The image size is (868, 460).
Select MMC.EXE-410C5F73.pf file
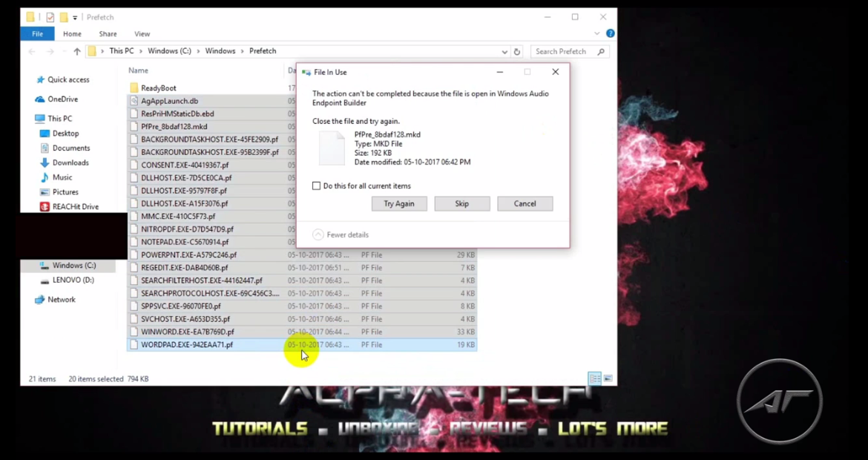[x=178, y=217]
